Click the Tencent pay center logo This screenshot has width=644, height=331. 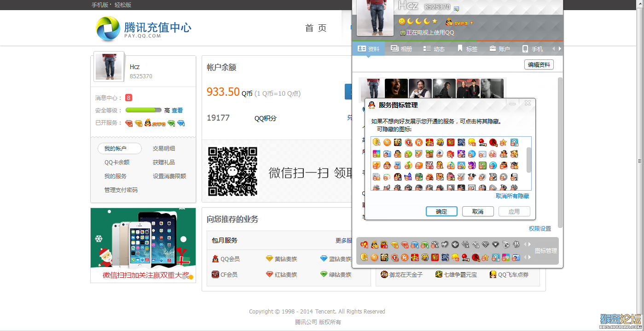pyautogui.click(x=143, y=29)
